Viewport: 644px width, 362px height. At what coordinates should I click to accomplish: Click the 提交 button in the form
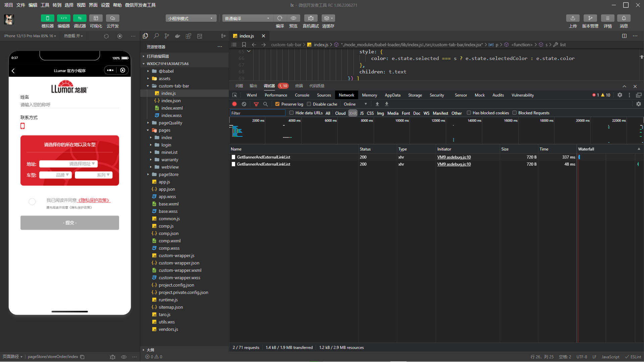click(69, 222)
